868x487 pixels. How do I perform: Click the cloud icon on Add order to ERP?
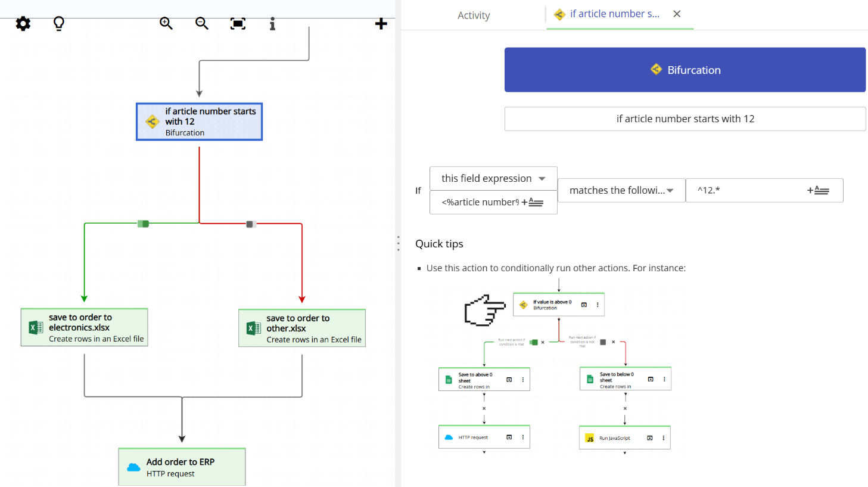[133, 467]
